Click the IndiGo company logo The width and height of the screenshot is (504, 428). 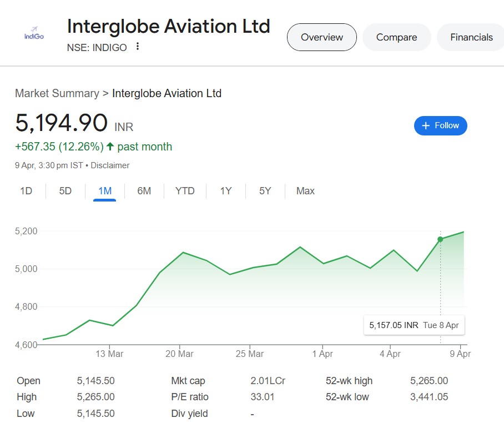pyautogui.click(x=34, y=33)
